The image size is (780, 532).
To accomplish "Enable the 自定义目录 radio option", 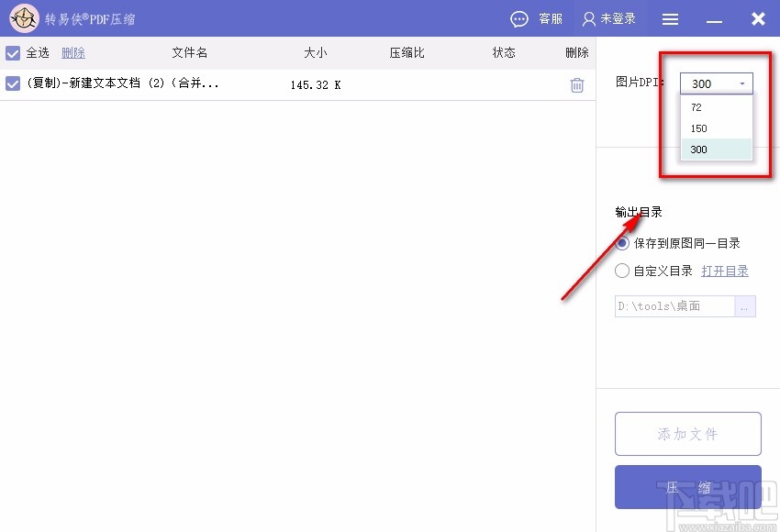I will tap(622, 271).
